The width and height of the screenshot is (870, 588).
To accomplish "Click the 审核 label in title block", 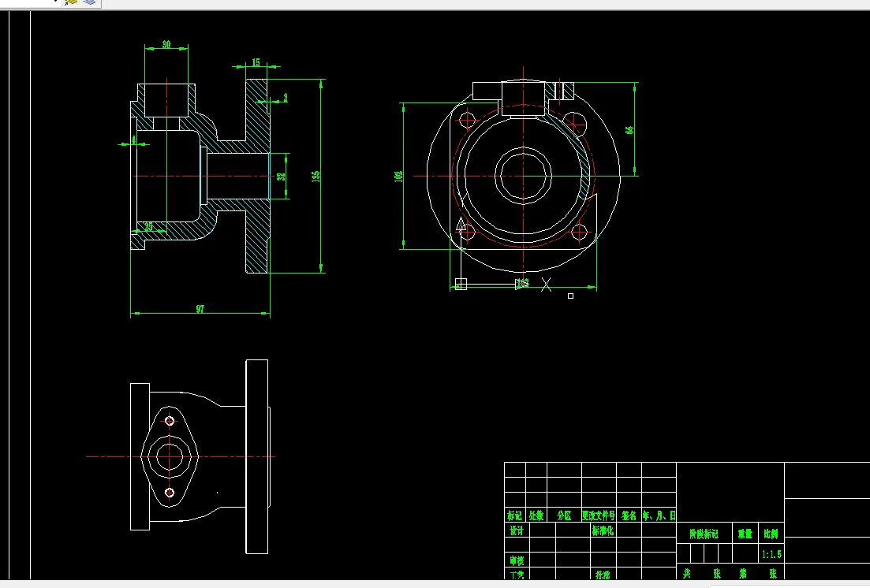I will [x=517, y=560].
